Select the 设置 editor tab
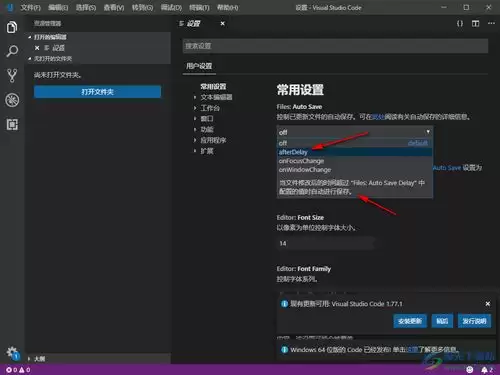The width and height of the screenshot is (500, 375). 193,24
